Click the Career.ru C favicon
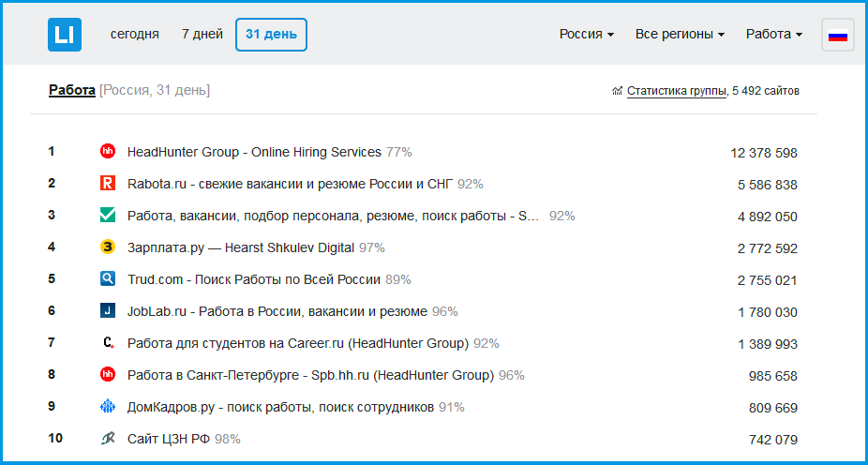Screen dimensions: 868x465 (108, 343)
